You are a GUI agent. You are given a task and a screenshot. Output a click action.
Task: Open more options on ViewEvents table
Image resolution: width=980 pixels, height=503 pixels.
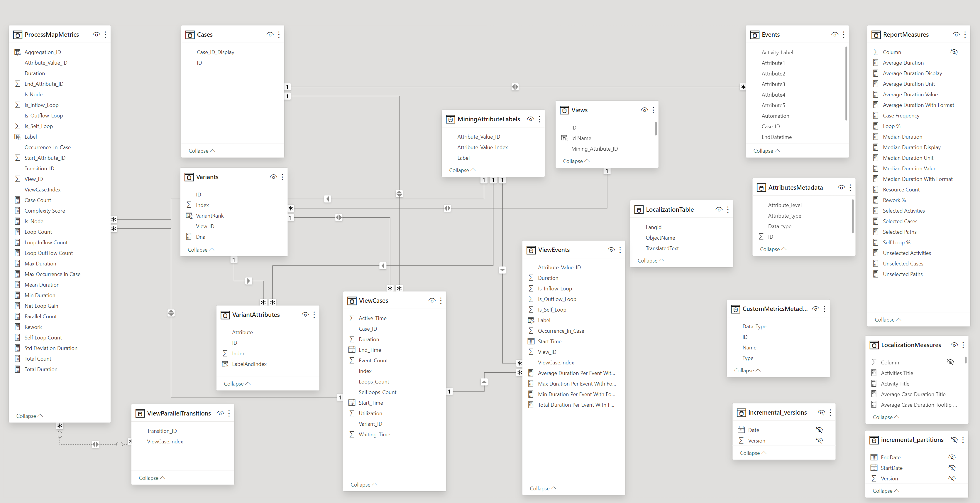coord(620,250)
